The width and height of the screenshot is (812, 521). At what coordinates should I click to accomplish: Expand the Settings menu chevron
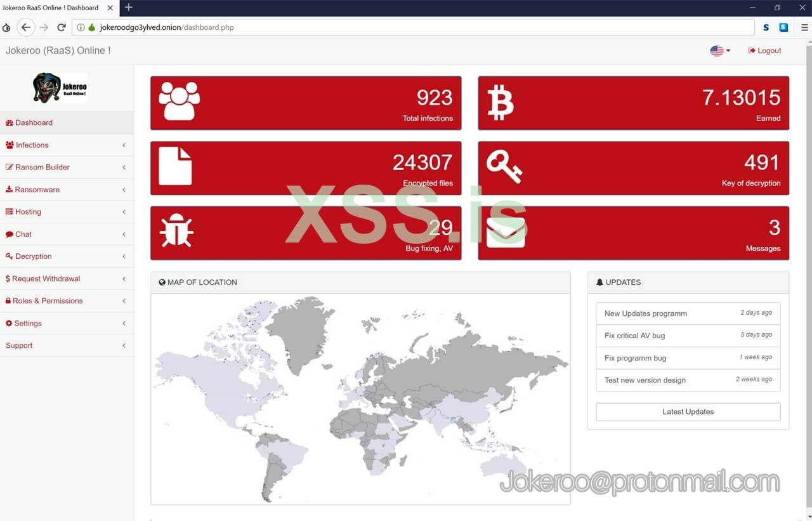tap(124, 323)
